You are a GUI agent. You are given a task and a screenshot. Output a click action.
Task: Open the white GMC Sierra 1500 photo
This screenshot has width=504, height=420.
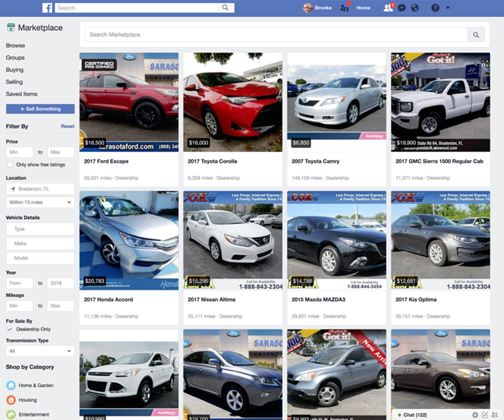[440, 102]
